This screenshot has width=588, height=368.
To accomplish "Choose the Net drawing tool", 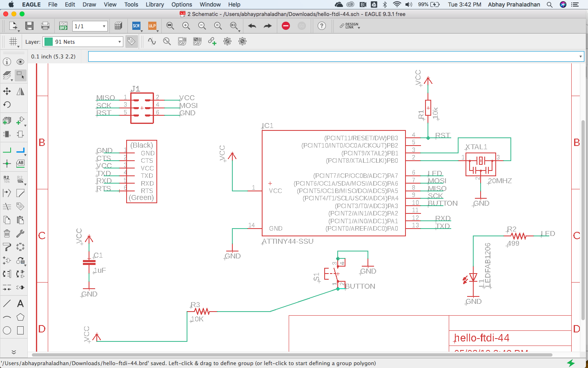I will tap(7, 150).
